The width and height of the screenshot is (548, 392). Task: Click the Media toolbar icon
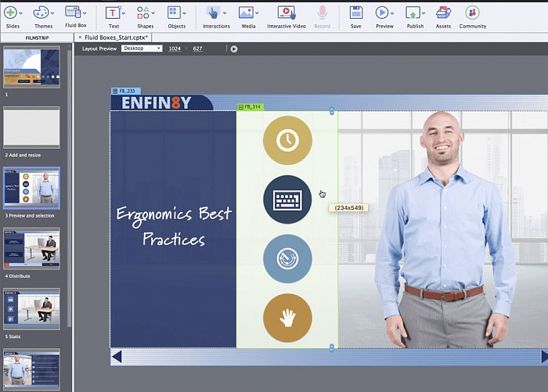(x=247, y=13)
